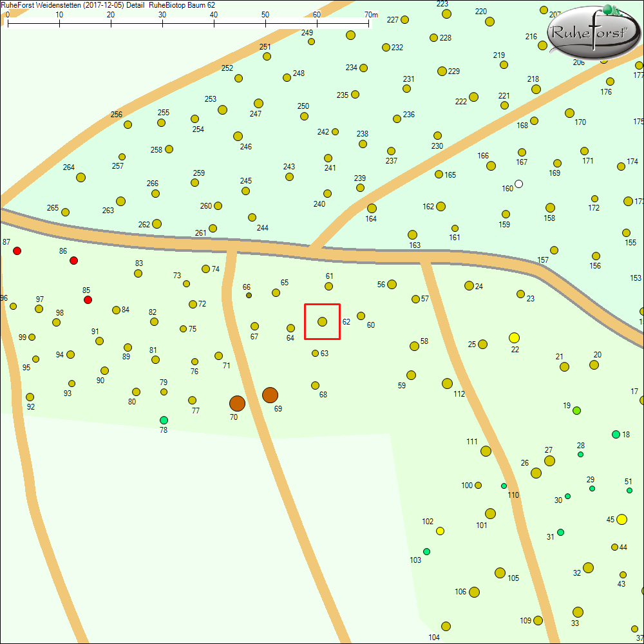Select the bright yellow tree 22 marker
This screenshot has height=644, width=644.
[x=514, y=337]
